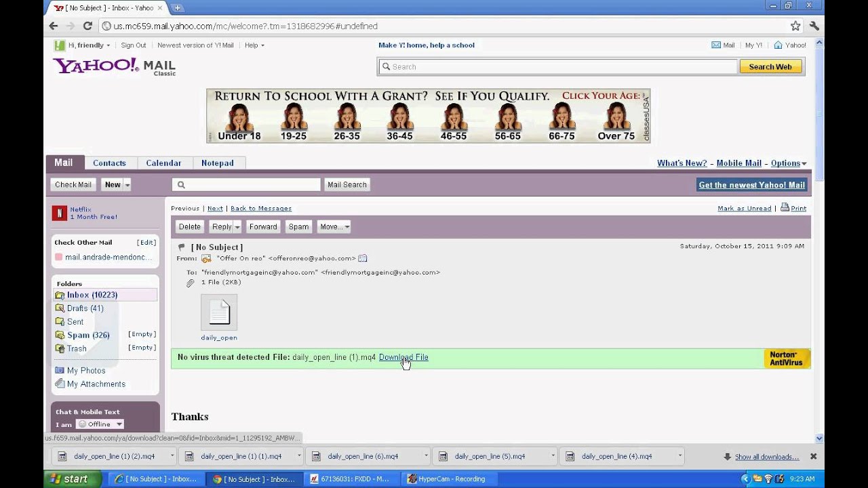Click in the Yahoo web Search field
The width and height of the screenshot is (868, 488).
pyautogui.click(x=557, y=66)
